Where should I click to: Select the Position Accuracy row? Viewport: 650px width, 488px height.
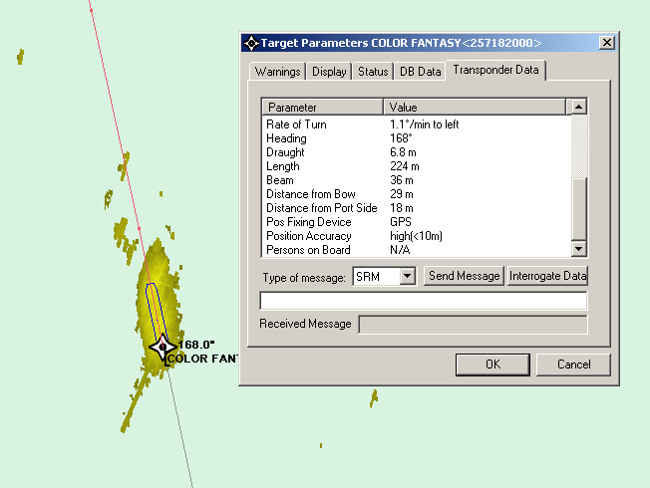tap(416, 236)
